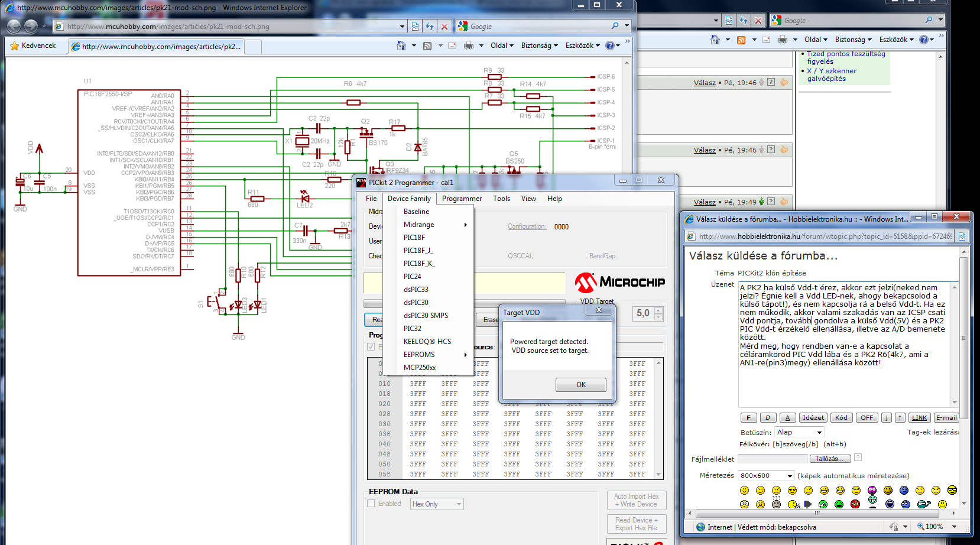This screenshot has width=980, height=545.
Task: Toggle the Program Memory Enabled checkbox
Action: pyautogui.click(x=371, y=347)
